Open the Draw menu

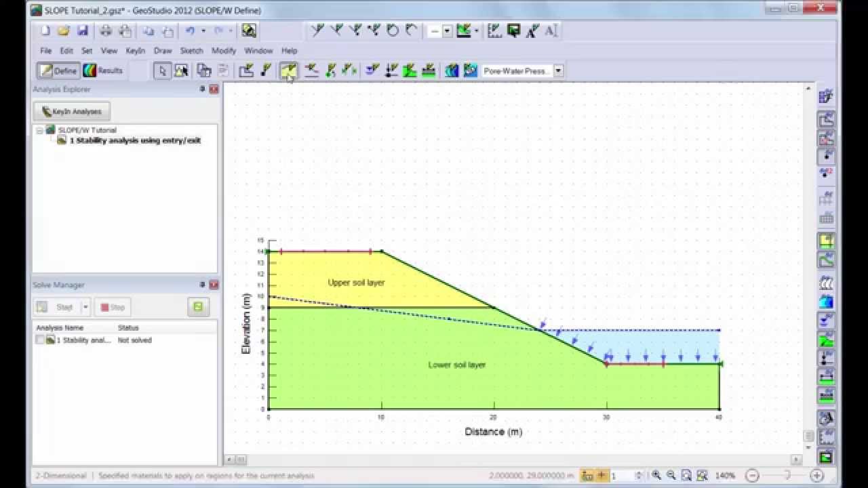click(163, 51)
